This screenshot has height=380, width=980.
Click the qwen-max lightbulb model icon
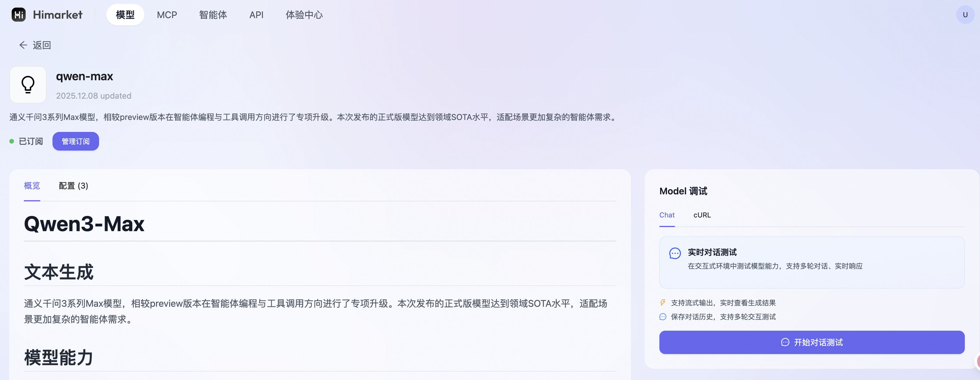click(28, 85)
